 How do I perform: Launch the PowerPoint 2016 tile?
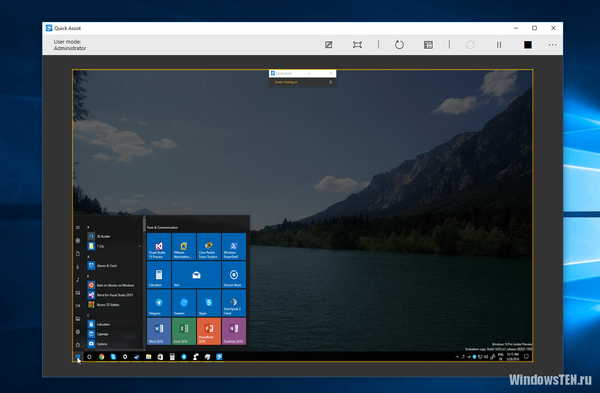pos(209,331)
